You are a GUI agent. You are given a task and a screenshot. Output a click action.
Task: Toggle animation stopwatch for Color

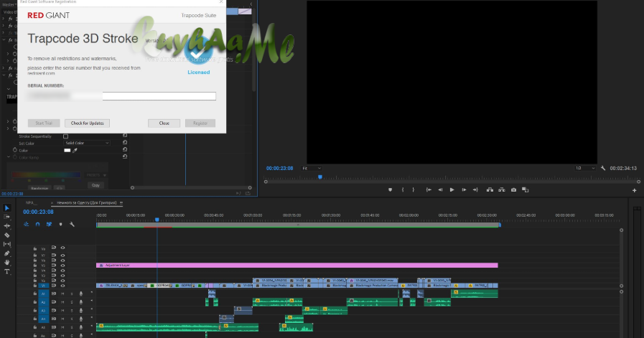point(15,150)
